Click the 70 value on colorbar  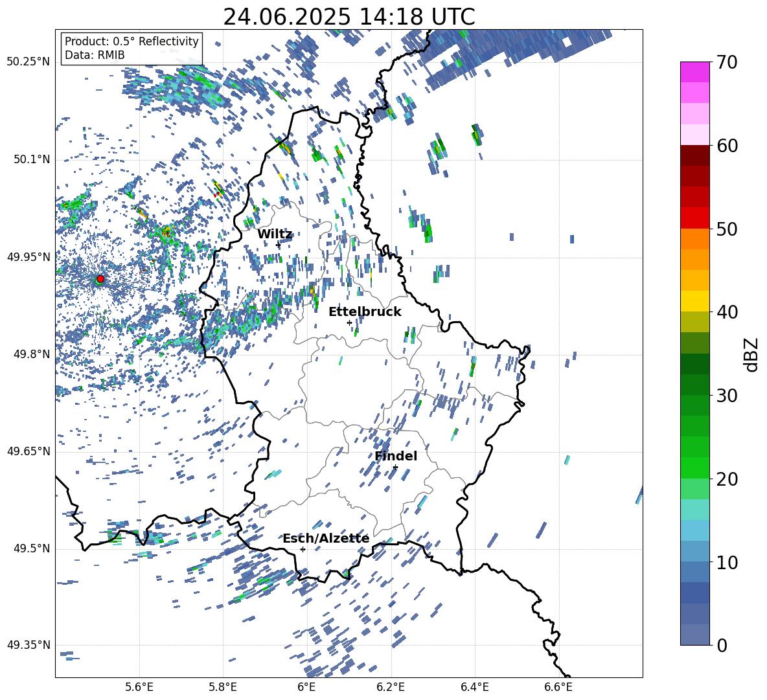point(727,63)
